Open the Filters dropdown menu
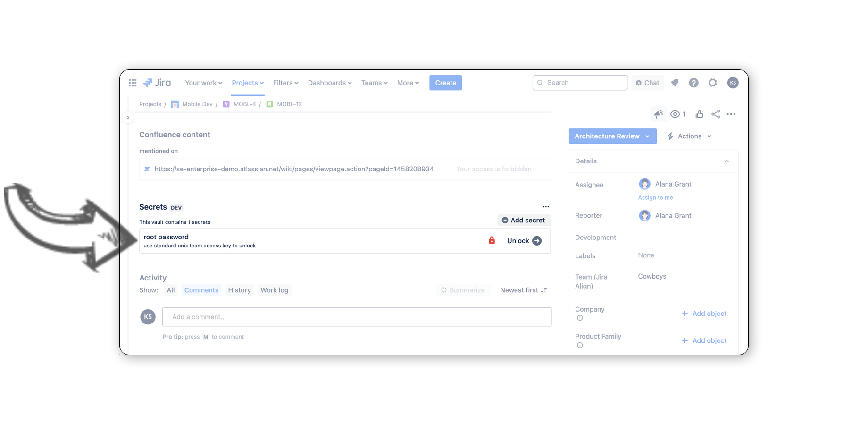 click(x=285, y=83)
